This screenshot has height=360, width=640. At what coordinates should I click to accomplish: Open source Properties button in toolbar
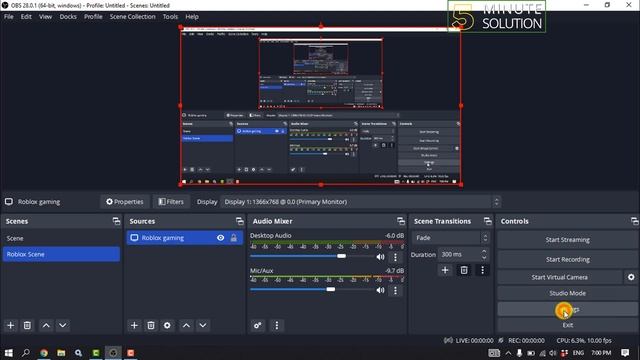coord(124,202)
